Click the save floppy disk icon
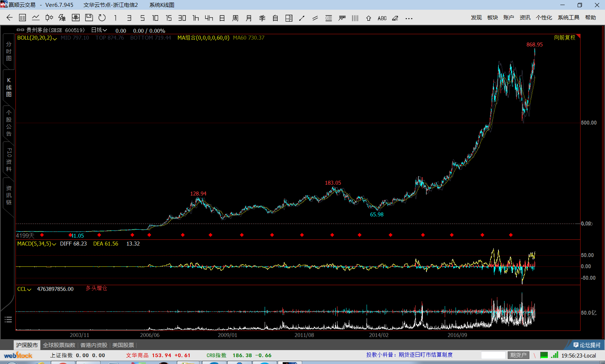This screenshot has height=364, width=605. point(89,18)
